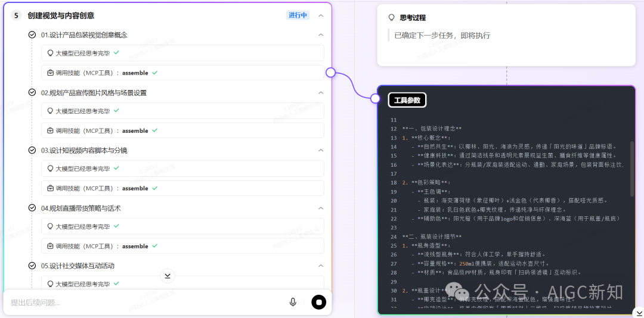This screenshot has height=318, width=644.
Task: Click toolbox icon in subtask 04 assemble row
Action: click(x=51, y=246)
